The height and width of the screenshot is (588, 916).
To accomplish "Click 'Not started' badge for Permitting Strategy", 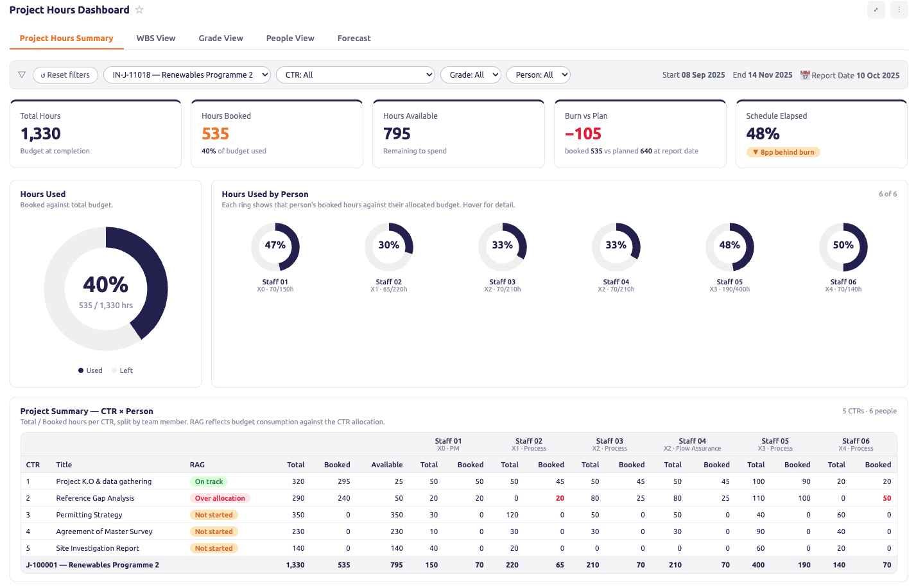I will point(214,515).
